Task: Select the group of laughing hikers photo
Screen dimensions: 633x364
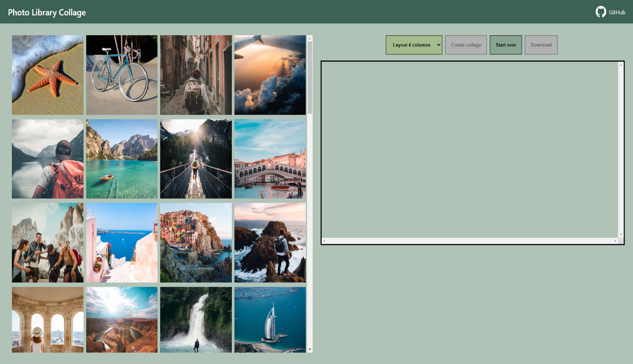Action: (47, 243)
